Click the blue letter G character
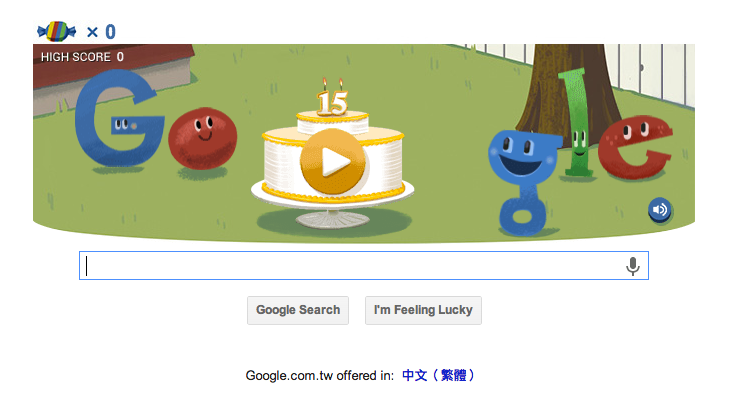The height and width of the screenshot is (418, 742). click(x=118, y=118)
